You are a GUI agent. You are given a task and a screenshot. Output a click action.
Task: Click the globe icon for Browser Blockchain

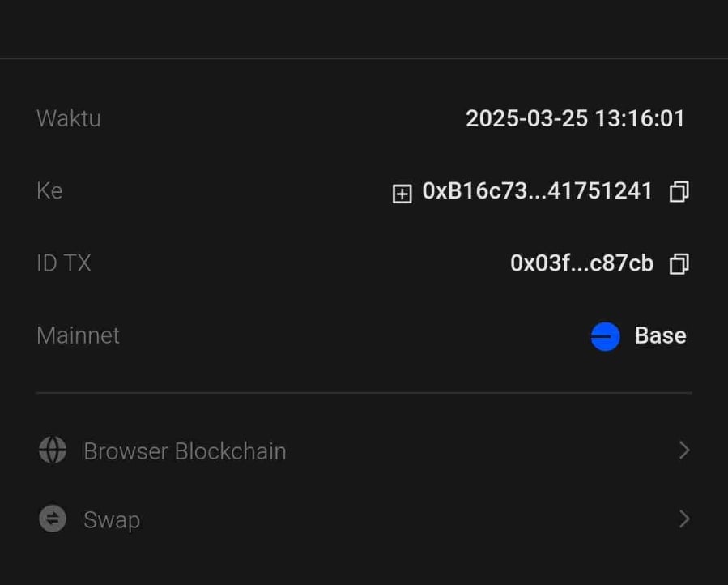[53, 450]
